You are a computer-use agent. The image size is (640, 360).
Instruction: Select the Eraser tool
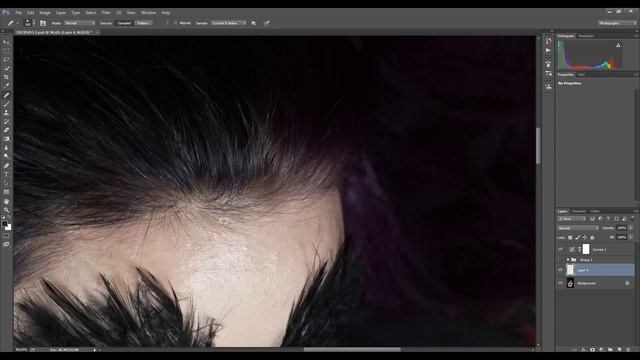pyautogui.click(x=6, y=130)
